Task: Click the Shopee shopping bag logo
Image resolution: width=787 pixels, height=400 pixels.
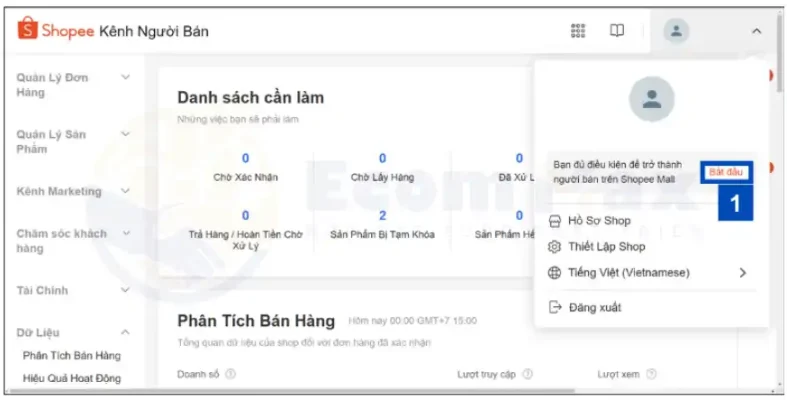Action: [27, 28]
